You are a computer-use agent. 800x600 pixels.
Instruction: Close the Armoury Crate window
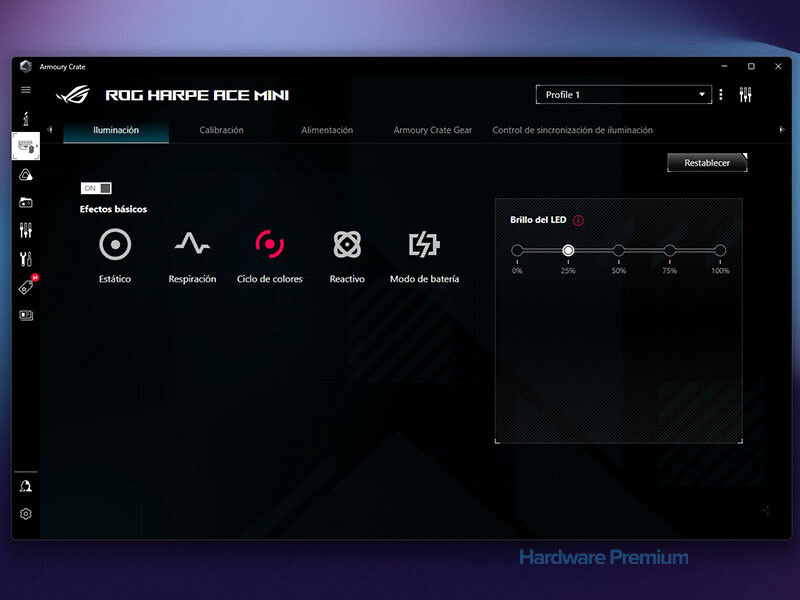pos(778,66)
